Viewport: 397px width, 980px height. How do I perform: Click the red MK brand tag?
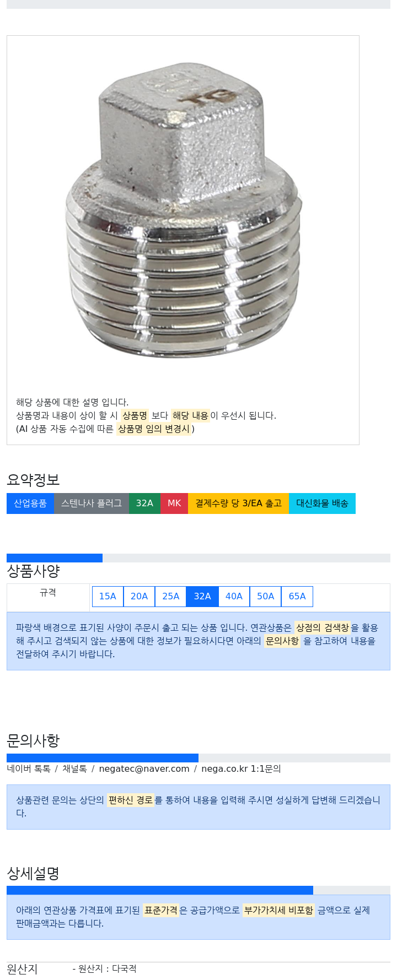tap(174, 503)
